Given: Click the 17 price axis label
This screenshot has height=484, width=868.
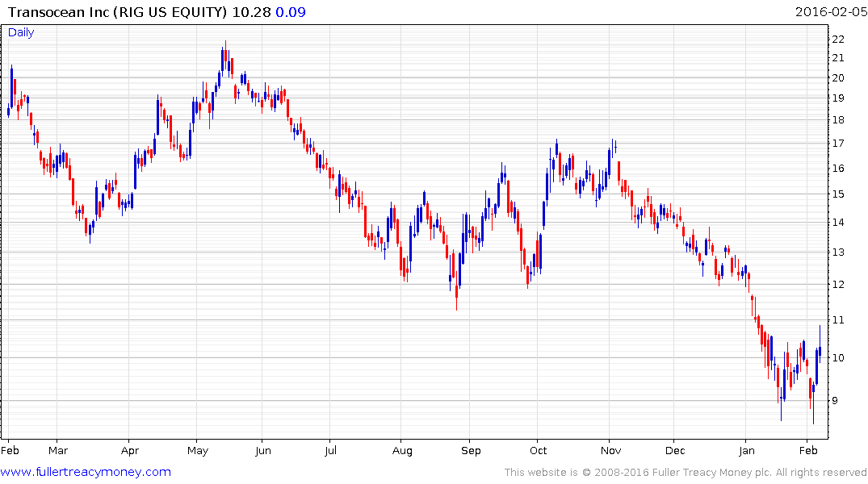Looking at the screenshot, I should [x=838, y=144].
